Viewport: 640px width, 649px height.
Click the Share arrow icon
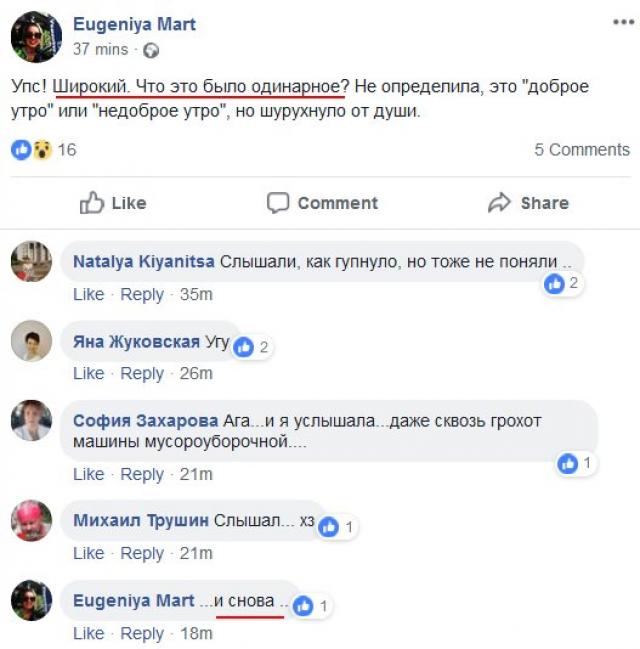(x=499, y=203)
